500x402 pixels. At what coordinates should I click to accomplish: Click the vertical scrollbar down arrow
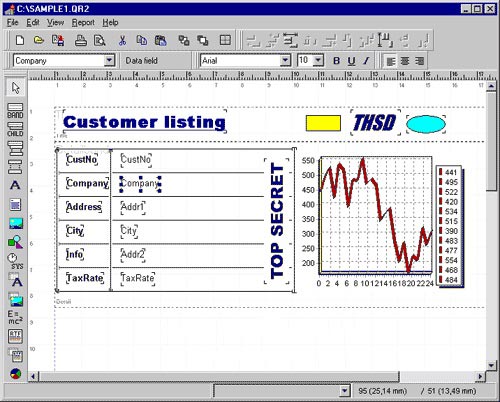(491, 366)
